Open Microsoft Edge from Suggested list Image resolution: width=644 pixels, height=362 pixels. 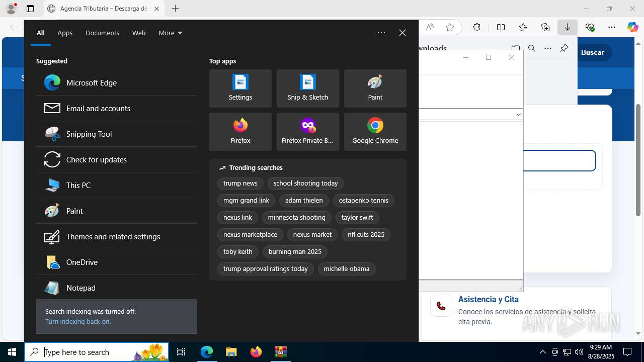(117, 82)
